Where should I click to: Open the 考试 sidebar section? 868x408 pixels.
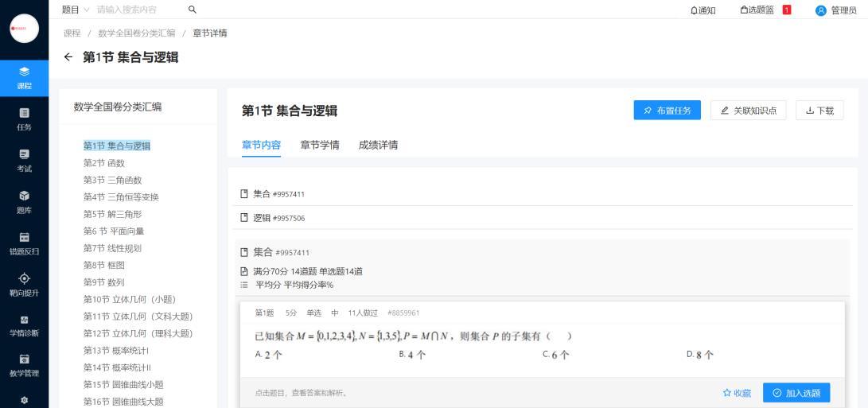click(25, 161)
